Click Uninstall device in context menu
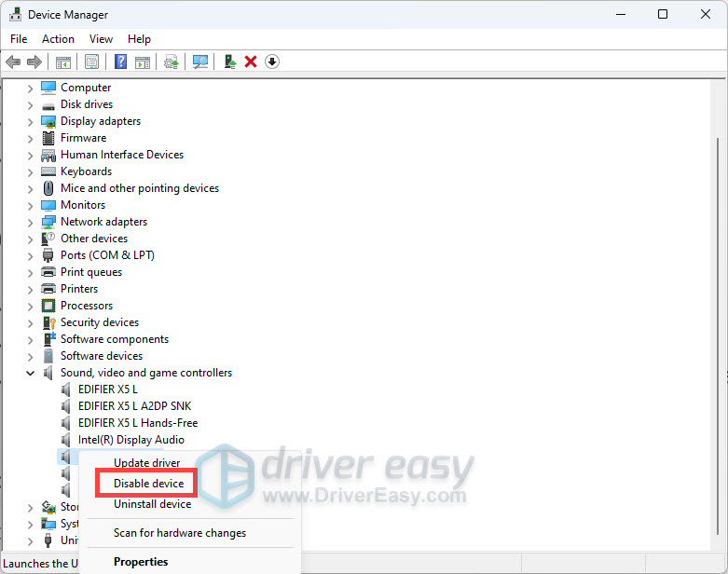Viewport: 728px width, 574px height. (152, 504)
